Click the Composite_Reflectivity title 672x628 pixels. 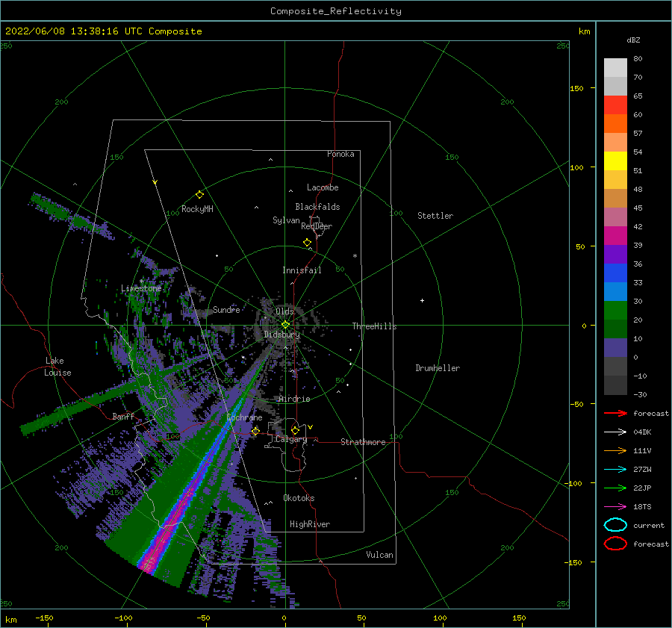[336, 11]
